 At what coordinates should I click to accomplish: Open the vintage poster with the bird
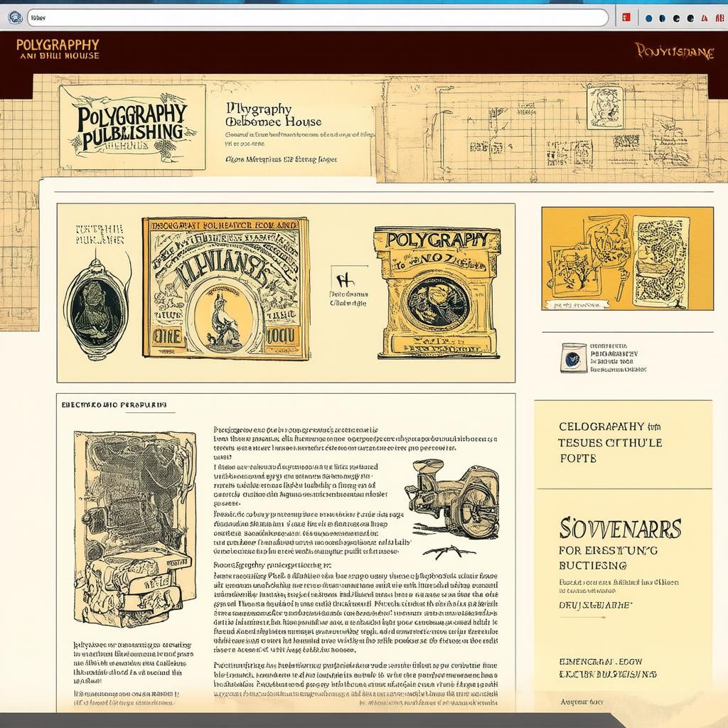pyautogui.click(x=225, y=288)
